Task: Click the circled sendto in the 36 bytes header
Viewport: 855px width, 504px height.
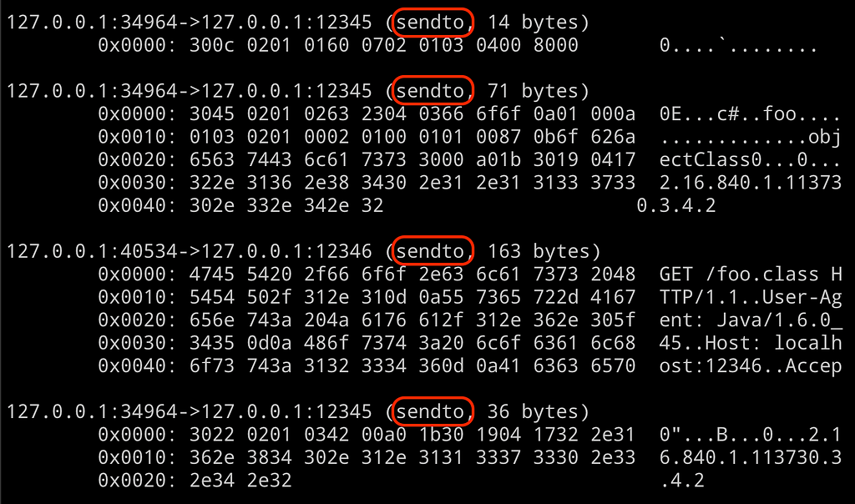Action: pos(430,411)
